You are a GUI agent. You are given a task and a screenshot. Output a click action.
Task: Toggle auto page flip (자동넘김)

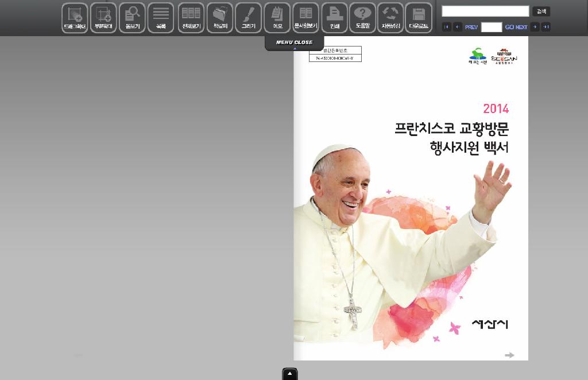(x=390, y=18)
